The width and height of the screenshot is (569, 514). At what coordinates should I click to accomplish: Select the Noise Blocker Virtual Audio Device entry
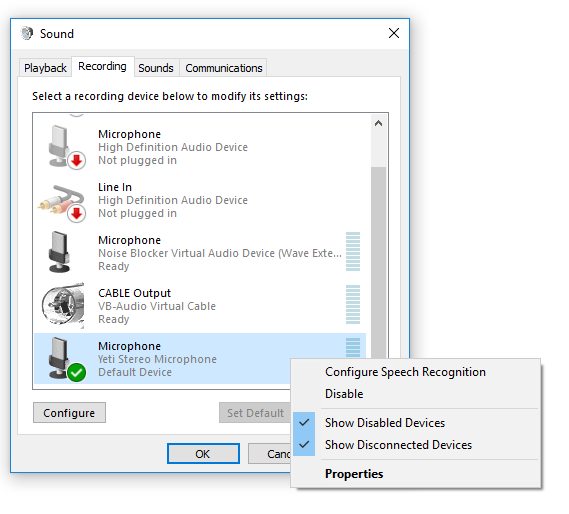click(200, 253)
